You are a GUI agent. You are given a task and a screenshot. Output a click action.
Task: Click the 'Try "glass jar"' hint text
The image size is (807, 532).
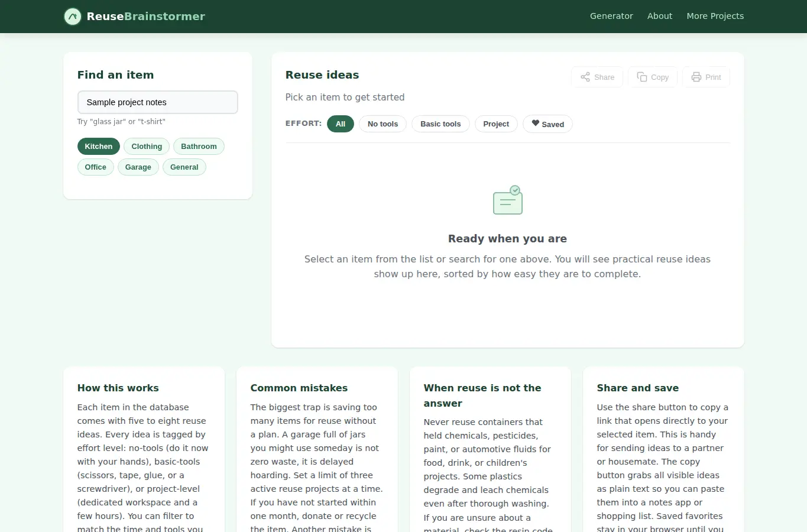point(121,122)
